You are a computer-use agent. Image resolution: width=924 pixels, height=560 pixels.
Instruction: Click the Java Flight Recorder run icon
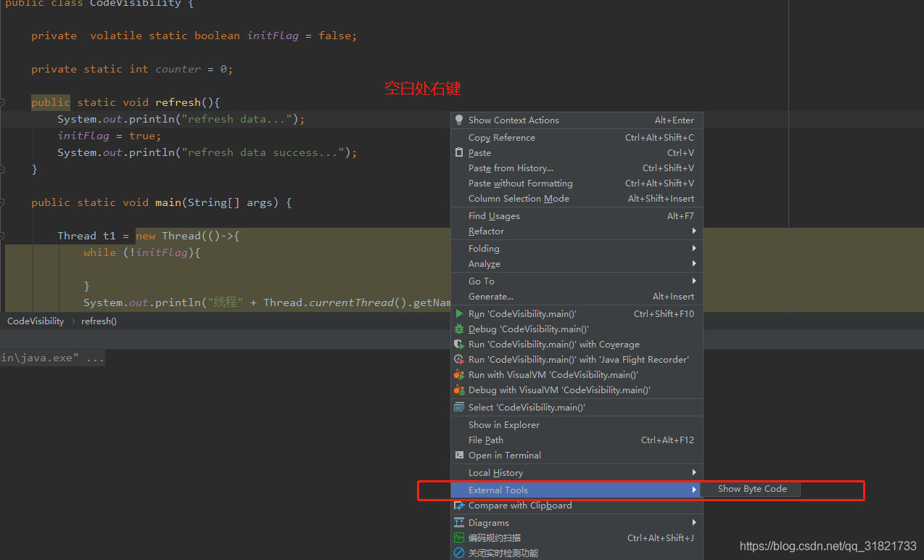pyautogui.click(x=459, y=360)
